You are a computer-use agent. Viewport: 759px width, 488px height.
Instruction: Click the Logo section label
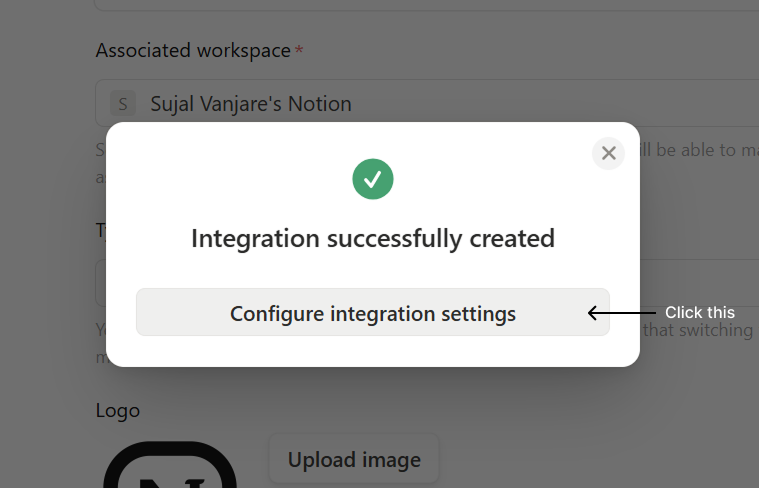[x=118, y=411]
